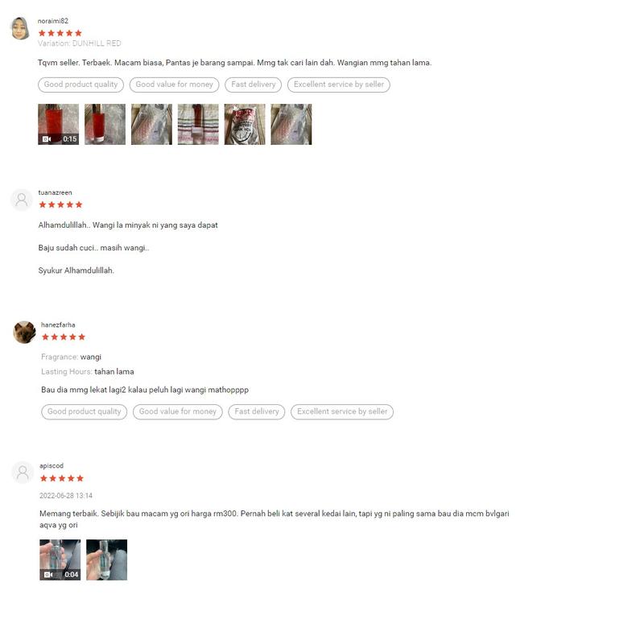Select noraimi82's 'Good product quality' tag

(81, 85)
